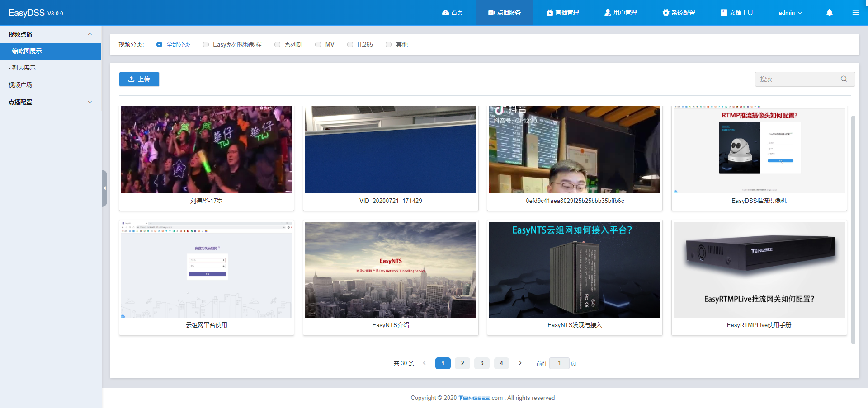Screen dimensions: 868x408
Task: Click the notification bell icon
Action: tap(829, 13)
